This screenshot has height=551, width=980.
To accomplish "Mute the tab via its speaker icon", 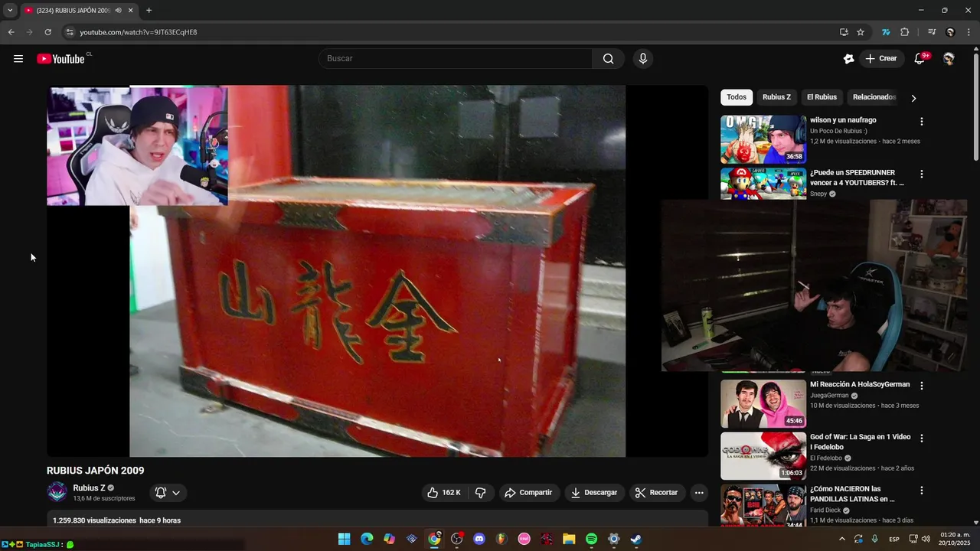I will 118,11.
